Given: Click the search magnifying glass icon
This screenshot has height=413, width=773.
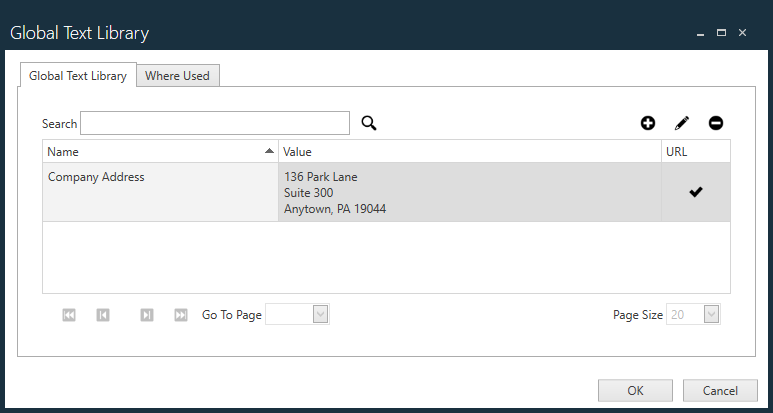Looking at the screenshot, I should [369, 123].
